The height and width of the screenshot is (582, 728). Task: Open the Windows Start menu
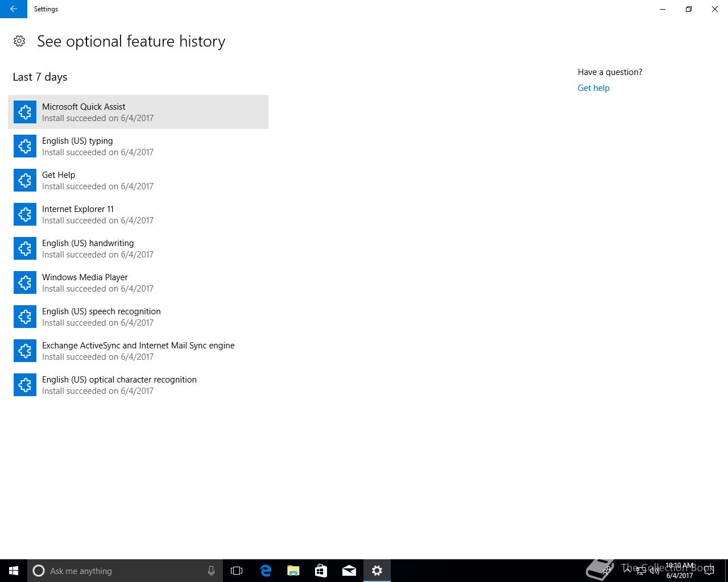pos(14,571)
